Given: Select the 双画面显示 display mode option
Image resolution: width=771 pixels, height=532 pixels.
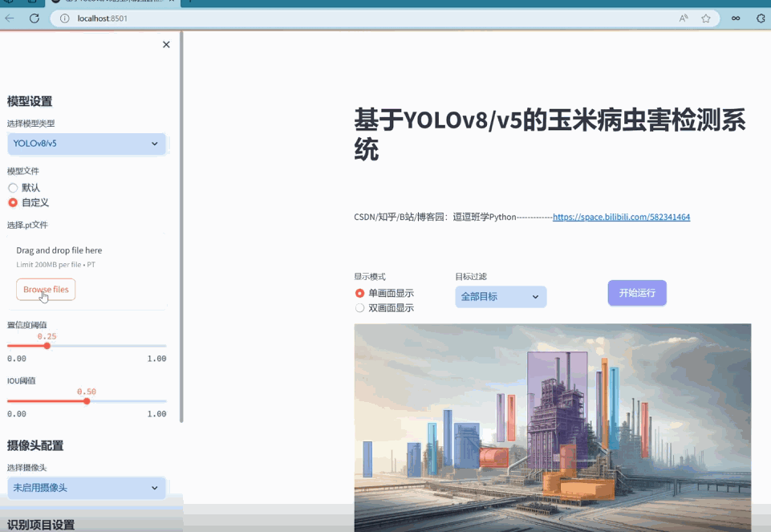Looking at the screenshot, I should pos(359,307).
